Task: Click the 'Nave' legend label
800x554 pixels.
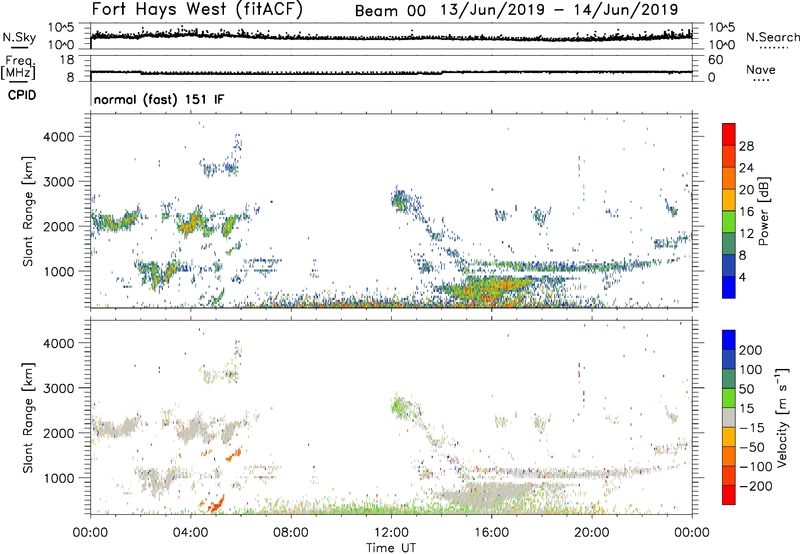Action: (x=761, y=70)
